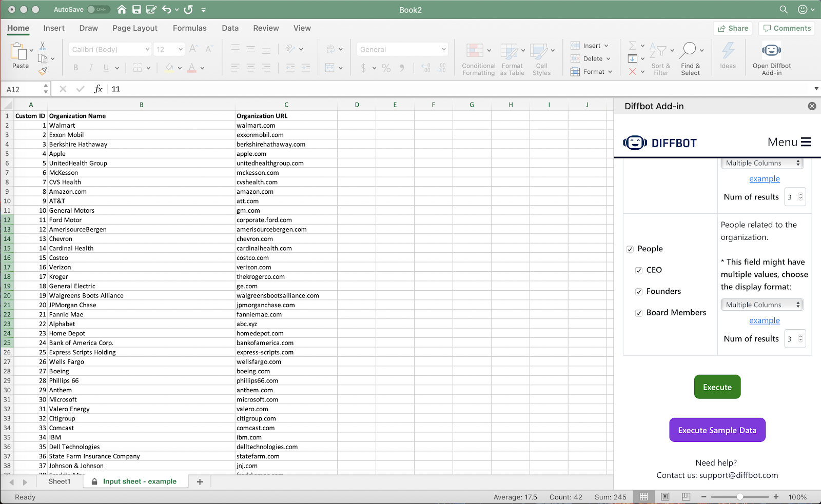Click the Ideas lightning icon

[x=728, y=50]
